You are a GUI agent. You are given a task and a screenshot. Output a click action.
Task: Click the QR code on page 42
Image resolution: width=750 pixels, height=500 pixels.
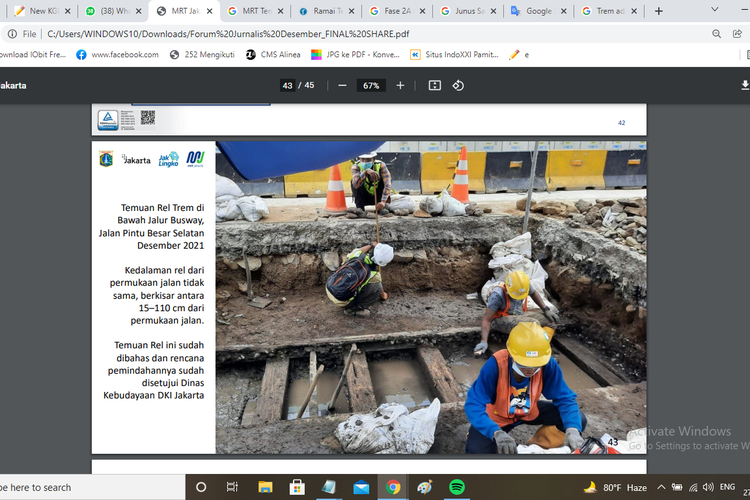click(148, 117)
